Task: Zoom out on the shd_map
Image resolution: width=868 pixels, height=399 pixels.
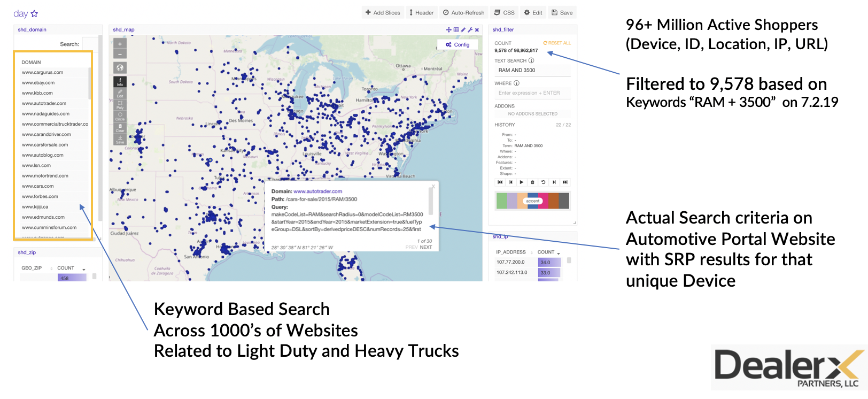Action: point(120,54)
